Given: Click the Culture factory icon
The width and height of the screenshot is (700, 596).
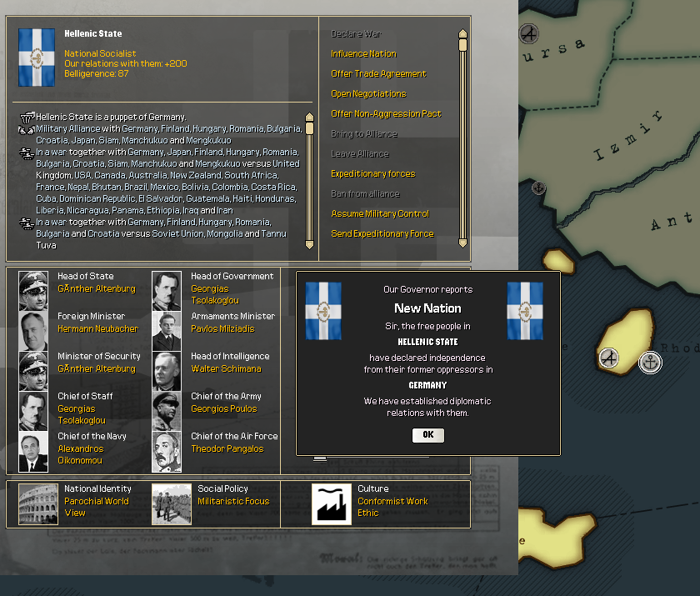Looking at the screenshot, I should [332, 503].
